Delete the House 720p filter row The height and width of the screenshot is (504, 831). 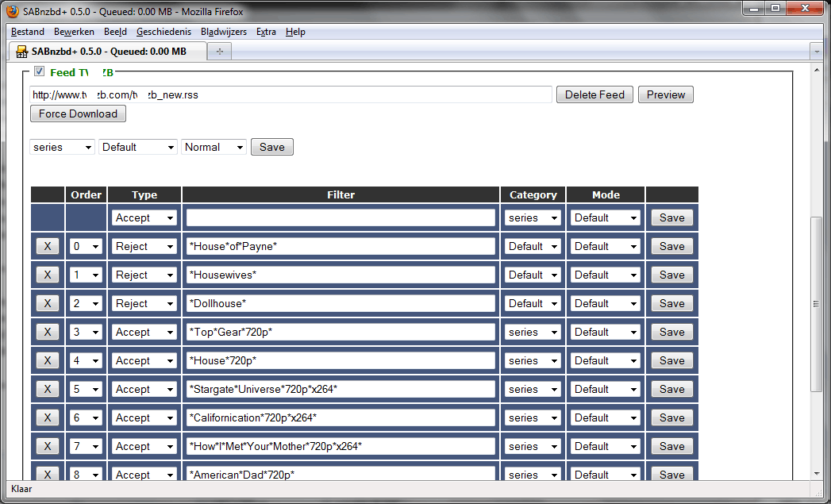(x=47, y=361)
